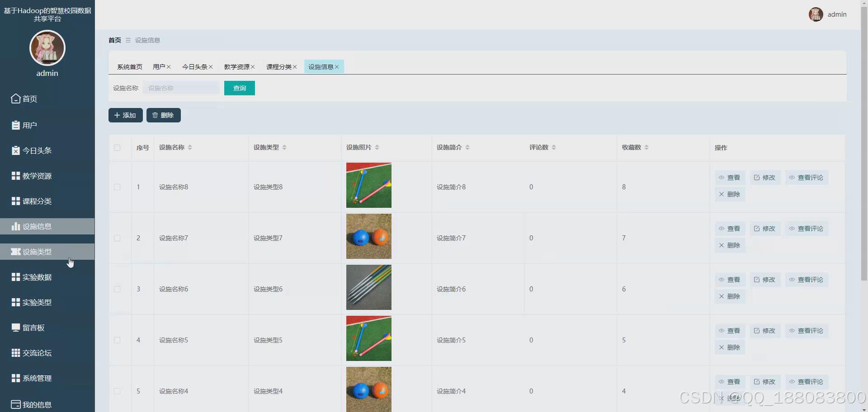Check the checkbox for 设施名称8 row
Viewport: 868px width, 412px height.
[x=117, y=187]
